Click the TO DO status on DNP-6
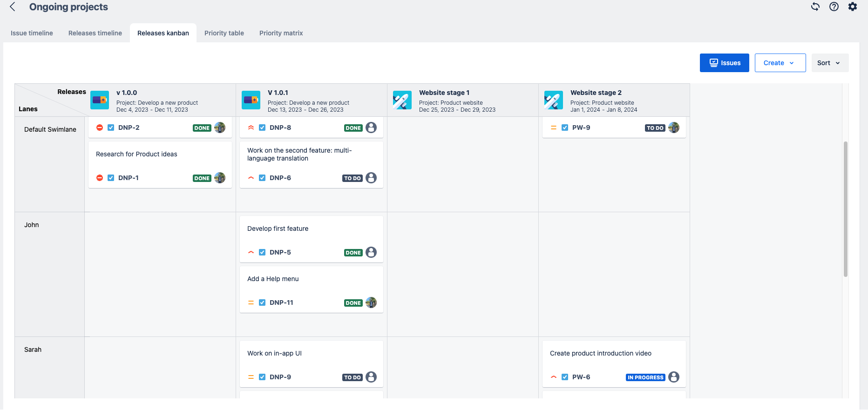The width and height of the screenshot is (868, 410). (353, 178)
